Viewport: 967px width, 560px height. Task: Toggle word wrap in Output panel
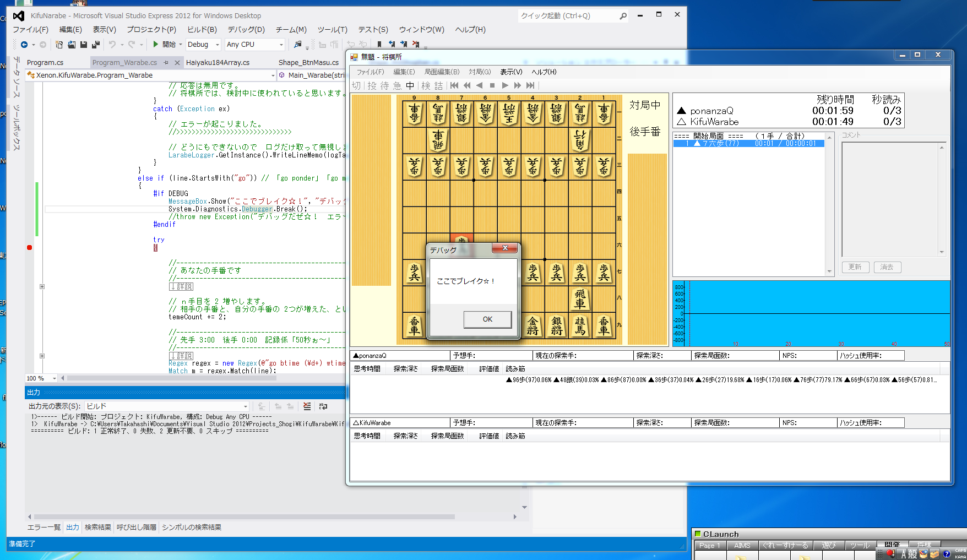323,406
